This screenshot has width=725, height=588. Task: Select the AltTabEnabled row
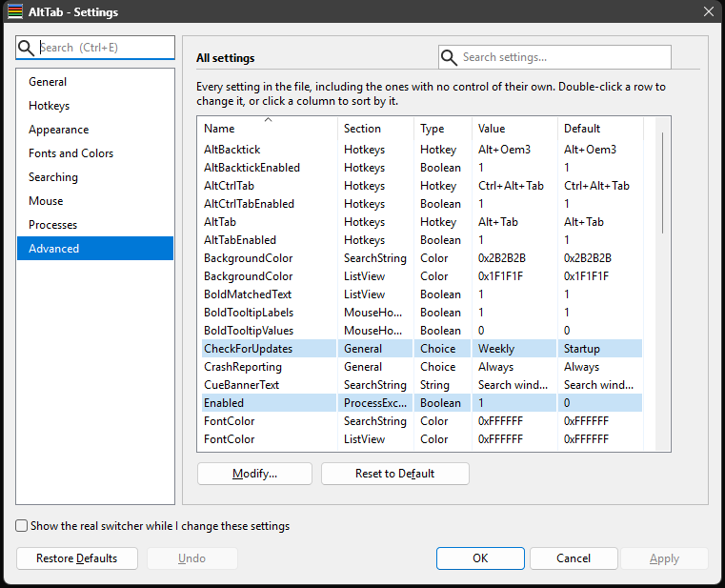[422, 240]
